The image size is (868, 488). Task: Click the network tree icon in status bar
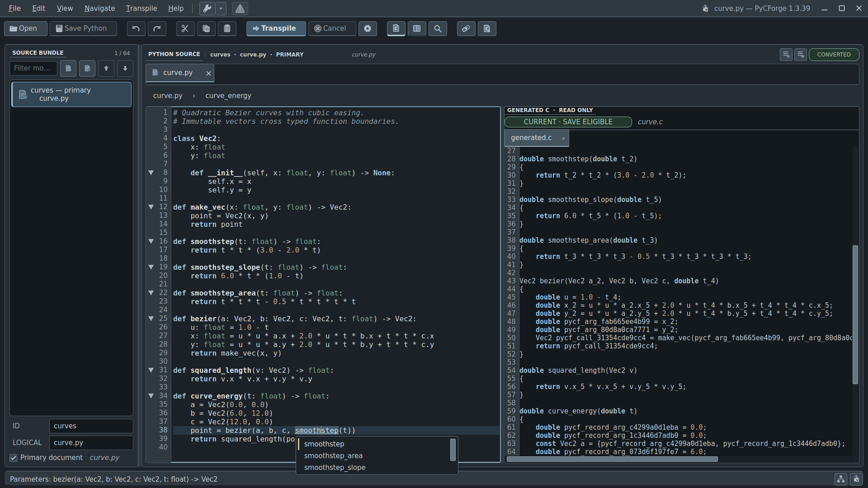point(841,479)
